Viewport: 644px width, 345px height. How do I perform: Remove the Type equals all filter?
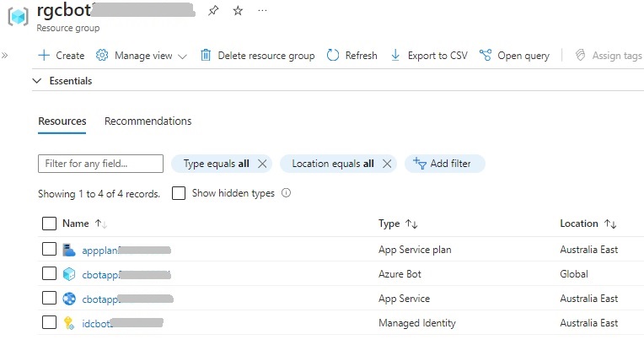coord(262,164)
